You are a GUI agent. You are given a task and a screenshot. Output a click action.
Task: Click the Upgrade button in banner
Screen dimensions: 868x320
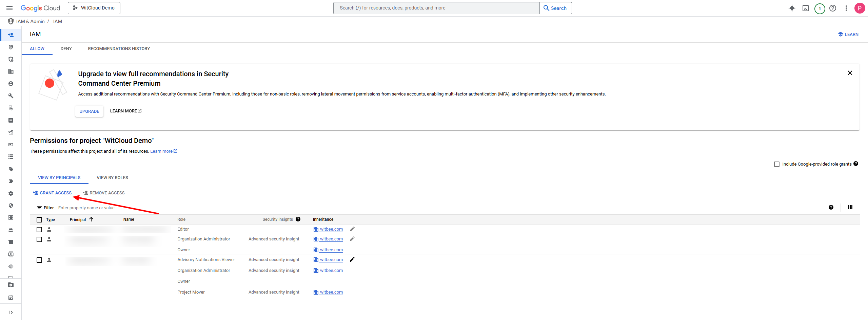[89, 111]
